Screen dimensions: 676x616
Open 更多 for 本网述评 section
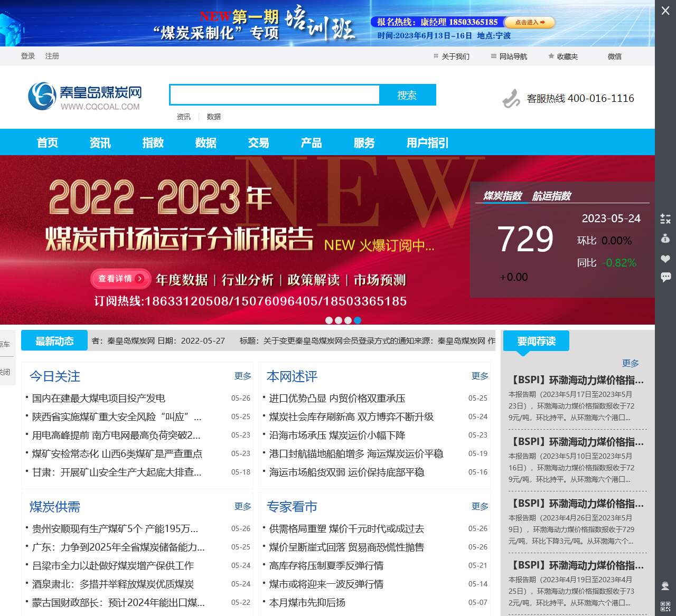coord(480,376)
